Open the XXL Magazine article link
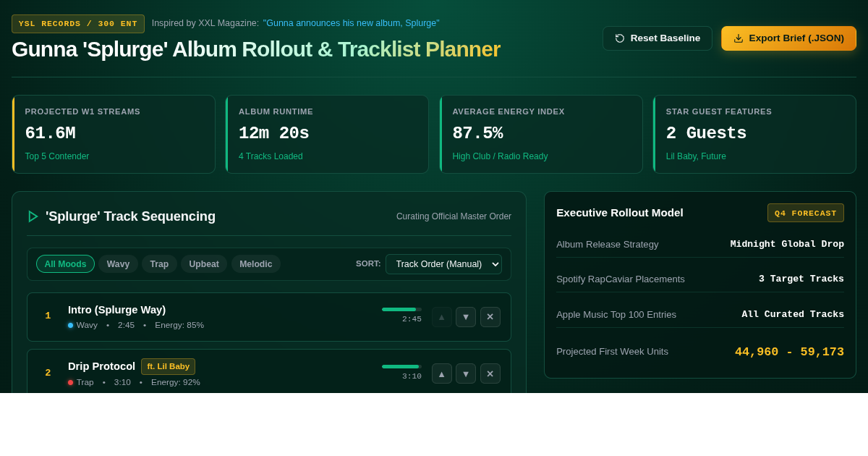Image resolution: width=868 pixels, height=456 pixels. [x=351, y=23]
